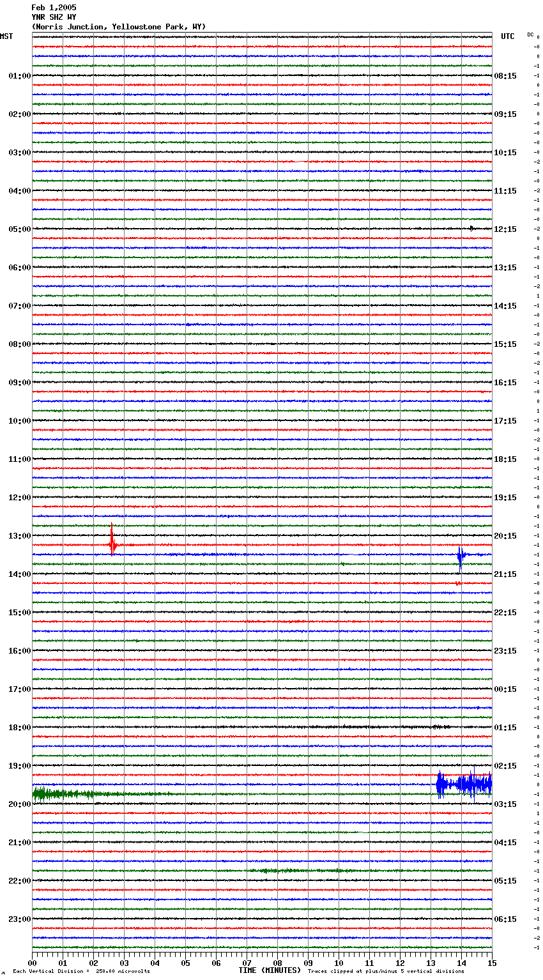Screen dimensions: 543x980
Task: Click the DC column header
Action: click(x=530, y=34)
